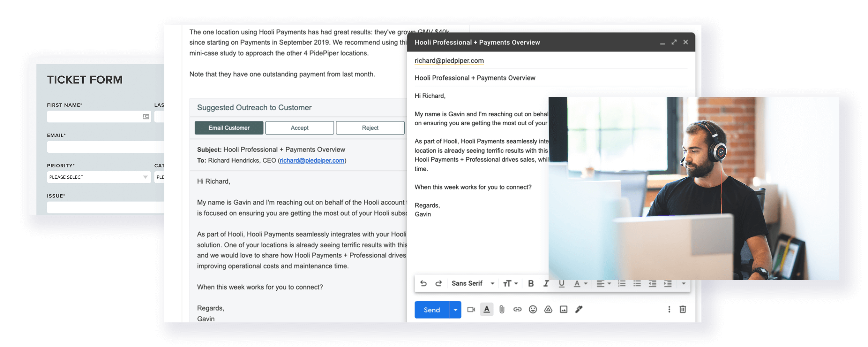This screenshot has width=868, height=347.
Task: Open the richard@piedpiper.com link
Action: [312, 160]
